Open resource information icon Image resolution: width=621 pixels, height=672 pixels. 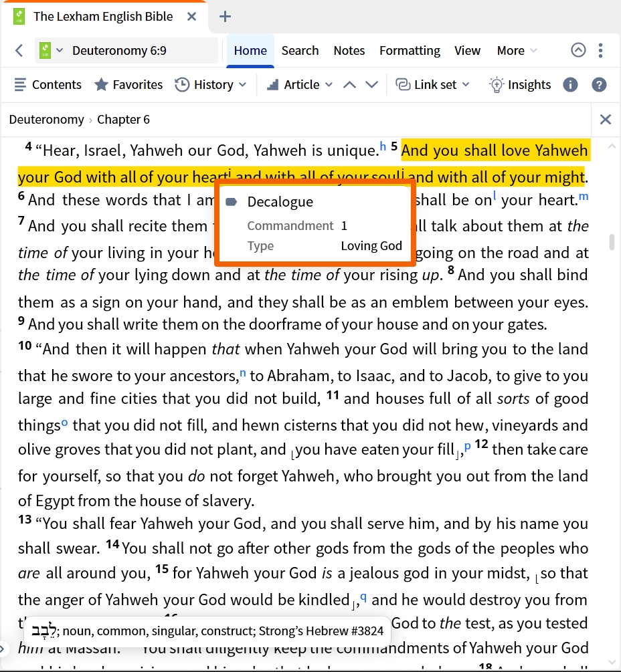pyautogui.click(x=570, y=85)
